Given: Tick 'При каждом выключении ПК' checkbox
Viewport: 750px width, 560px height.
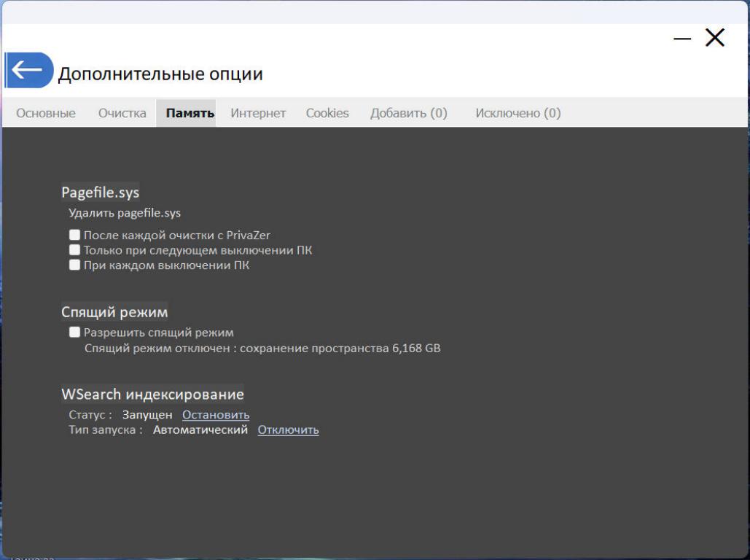Looking at the screenshot, I should [x=74, y=265].
